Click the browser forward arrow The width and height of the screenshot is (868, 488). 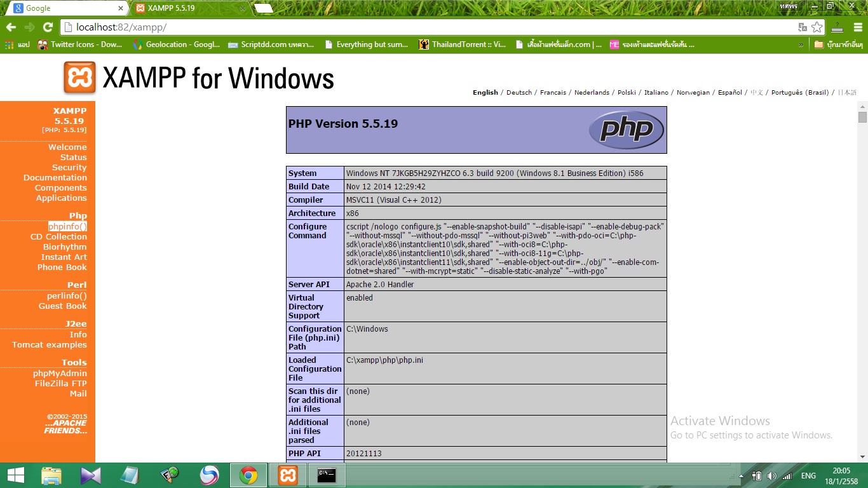coord(29,27)
